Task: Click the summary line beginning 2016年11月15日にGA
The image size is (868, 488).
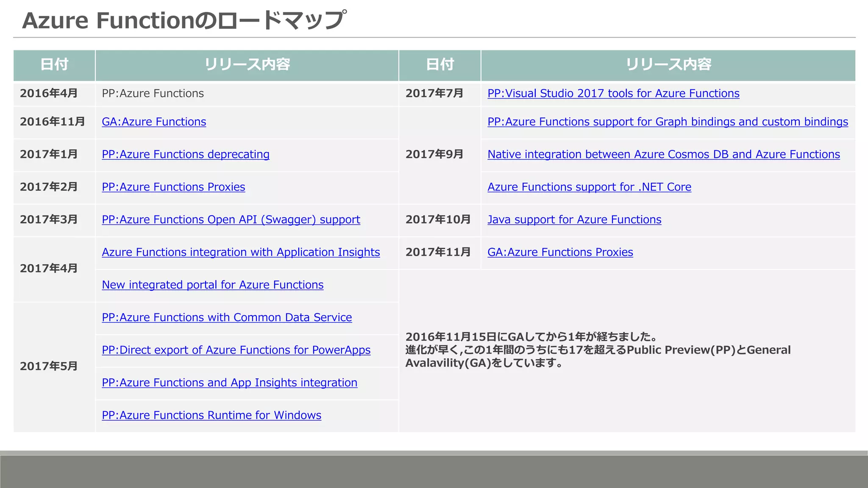Action: click(532, 337)
